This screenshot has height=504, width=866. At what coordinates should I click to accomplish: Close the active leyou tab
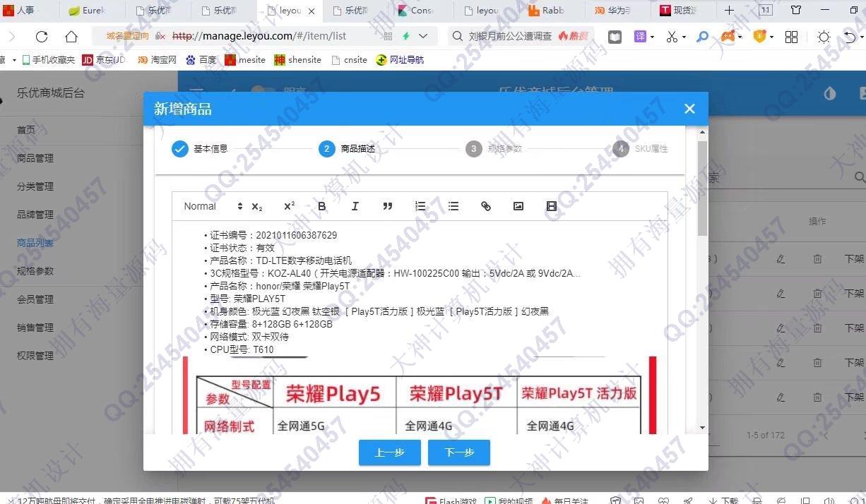312,11
